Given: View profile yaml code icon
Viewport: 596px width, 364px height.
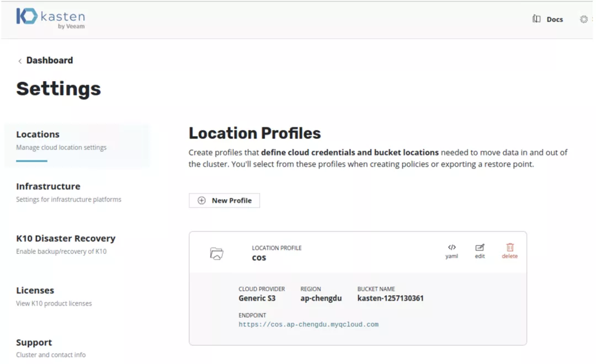Looking at the screenshot, I should 451,248.
